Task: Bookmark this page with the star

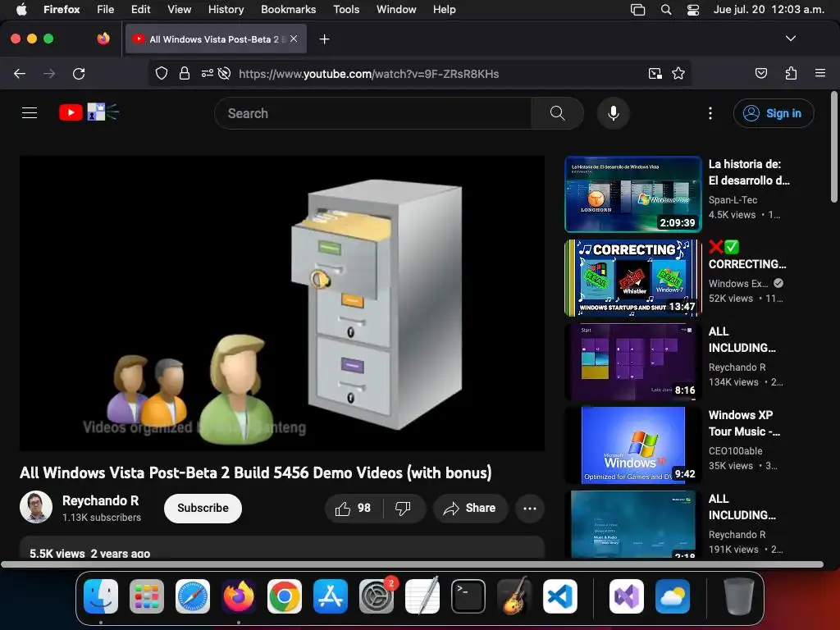Action: pos(678,73)
